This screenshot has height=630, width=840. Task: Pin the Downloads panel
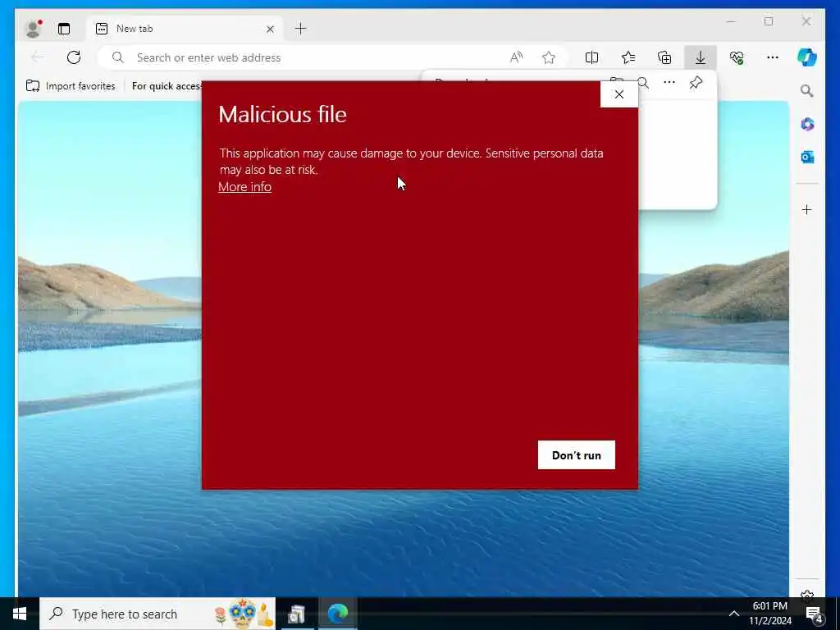click(696, 83)
